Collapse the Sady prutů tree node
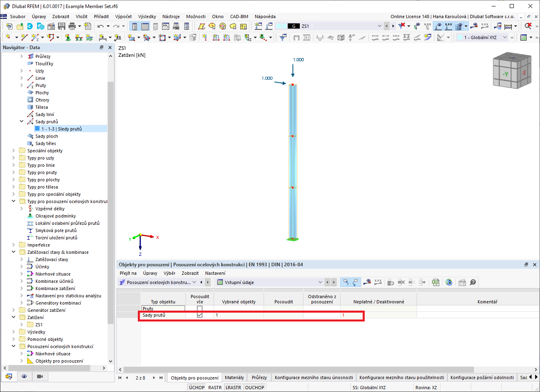540x392 pixels. click(x=22, y=122)
